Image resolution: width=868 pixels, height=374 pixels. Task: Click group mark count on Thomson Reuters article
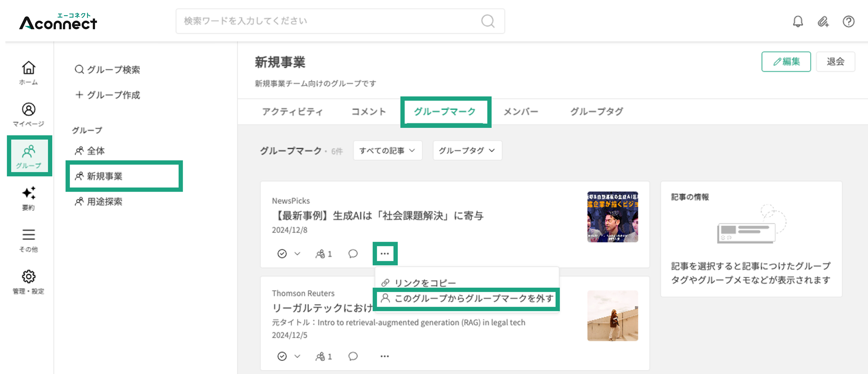[x=324, y=356]
